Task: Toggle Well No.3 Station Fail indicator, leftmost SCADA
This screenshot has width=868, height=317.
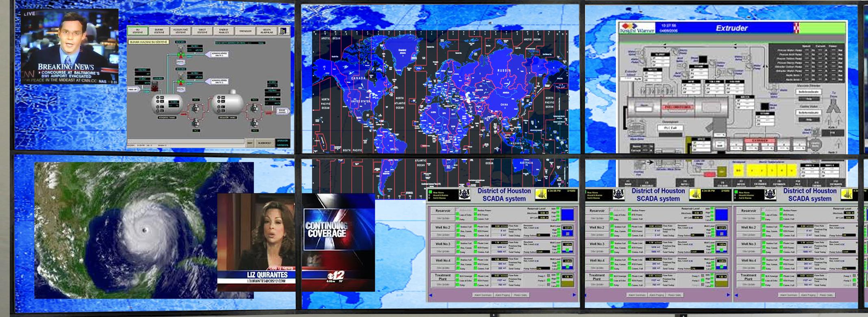Action: pos(458,243)
